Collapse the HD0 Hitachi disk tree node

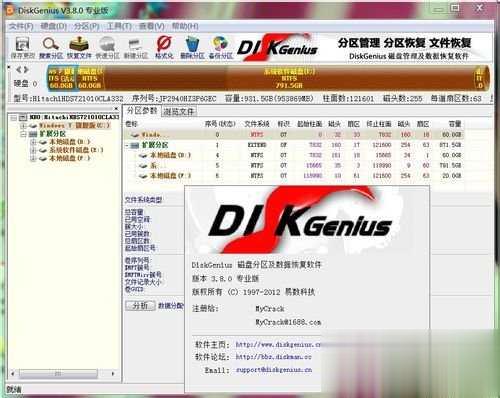click(13, 118)
